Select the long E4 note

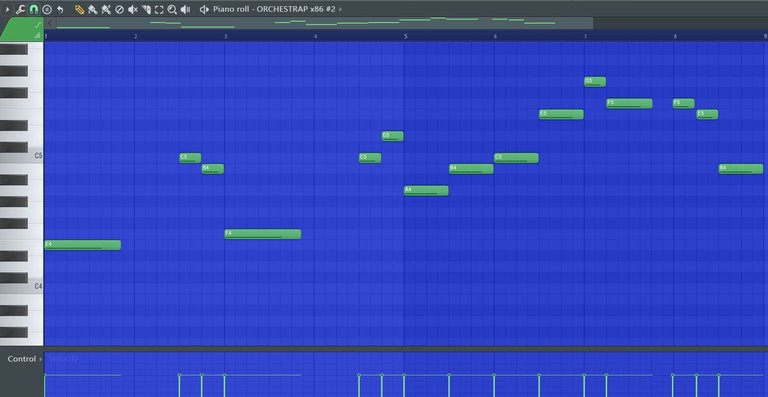pos(82,245)
